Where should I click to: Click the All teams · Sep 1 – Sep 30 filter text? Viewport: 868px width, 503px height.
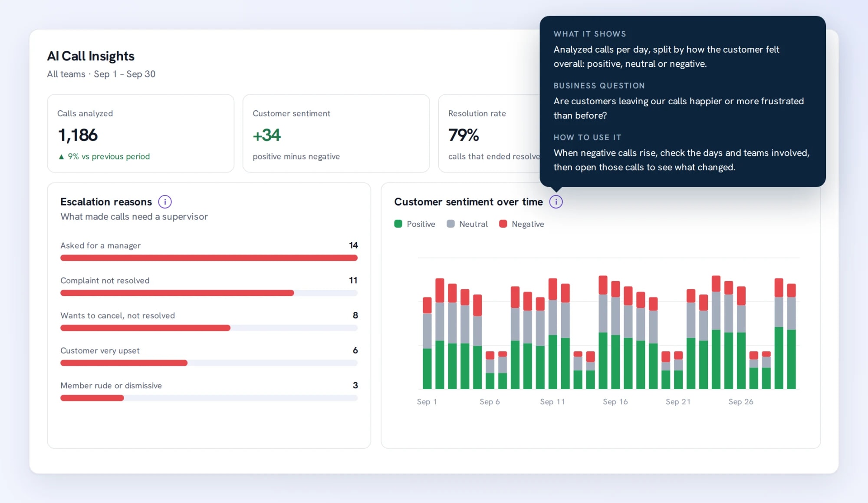tap(101, 74)
